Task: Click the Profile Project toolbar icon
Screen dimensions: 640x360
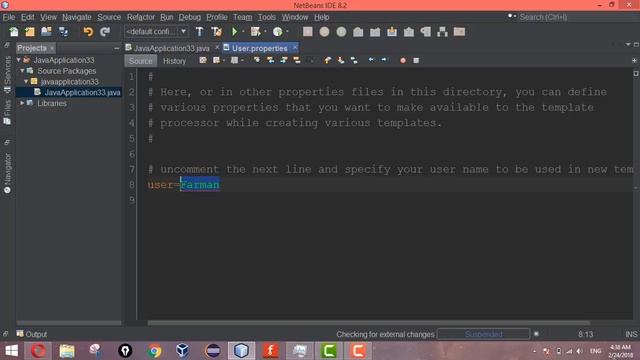Action: click(278, 32)
